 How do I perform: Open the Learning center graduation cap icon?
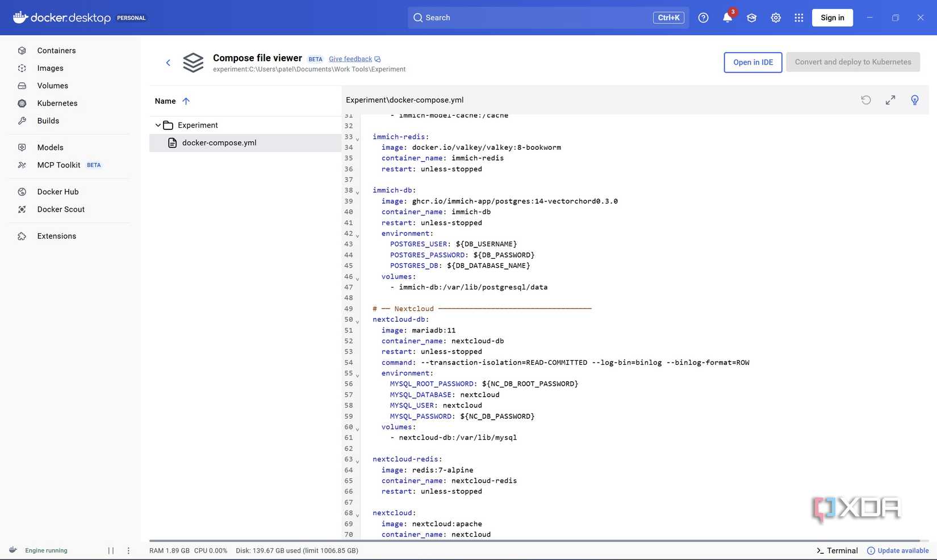(752, 18)
